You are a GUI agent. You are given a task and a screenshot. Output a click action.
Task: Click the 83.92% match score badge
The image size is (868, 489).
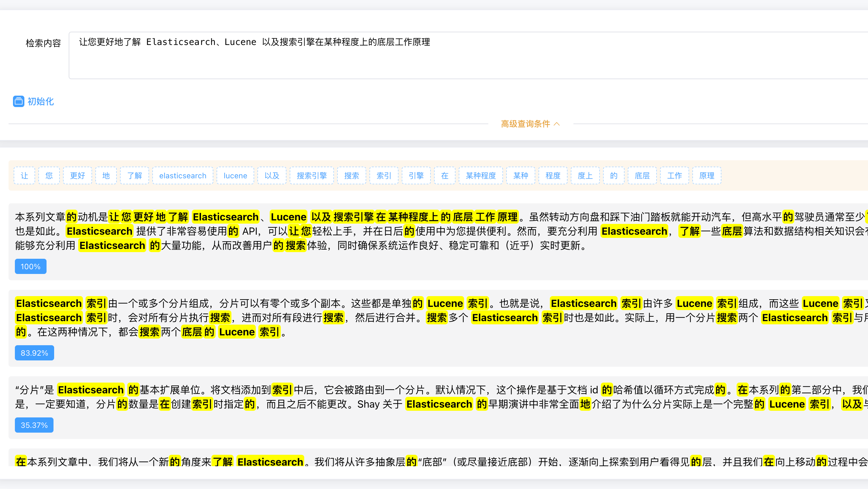tap(34, 353)
